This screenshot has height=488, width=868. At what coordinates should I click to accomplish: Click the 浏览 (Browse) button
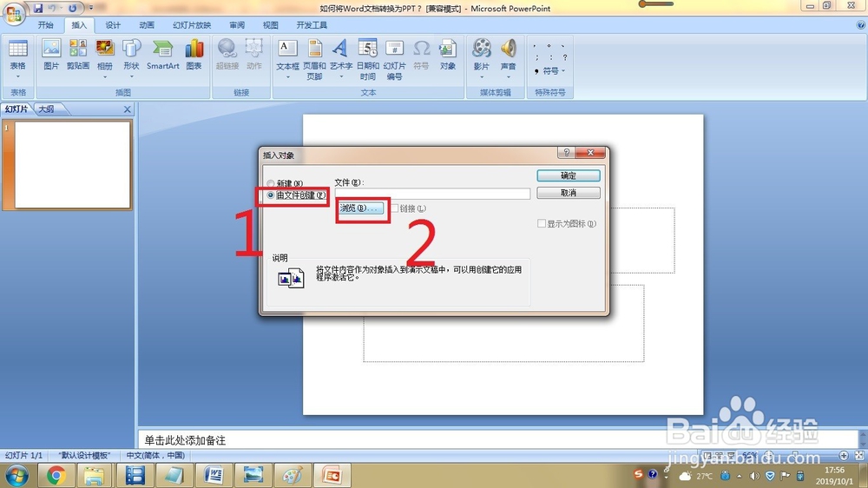pyautogui.click(x=360, y=208)
